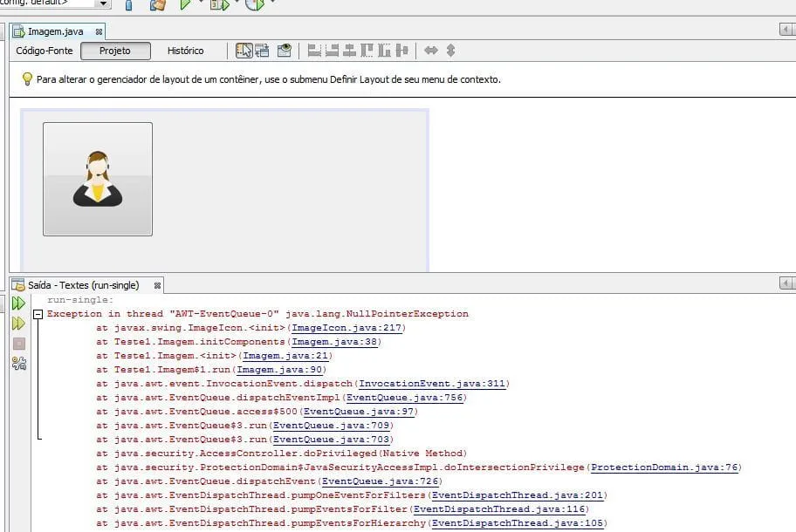This screenshot has height=532, width=796.
Task: Click the Stop square button in output panel
Action: [x=18, y=344]
